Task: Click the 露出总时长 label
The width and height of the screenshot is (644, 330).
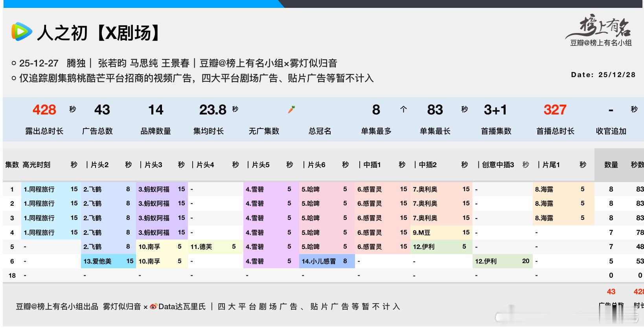Action: click(44, 131)
